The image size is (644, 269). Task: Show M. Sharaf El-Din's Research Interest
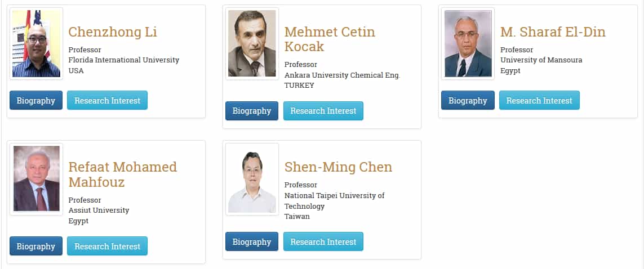click(x=539, y=101)
